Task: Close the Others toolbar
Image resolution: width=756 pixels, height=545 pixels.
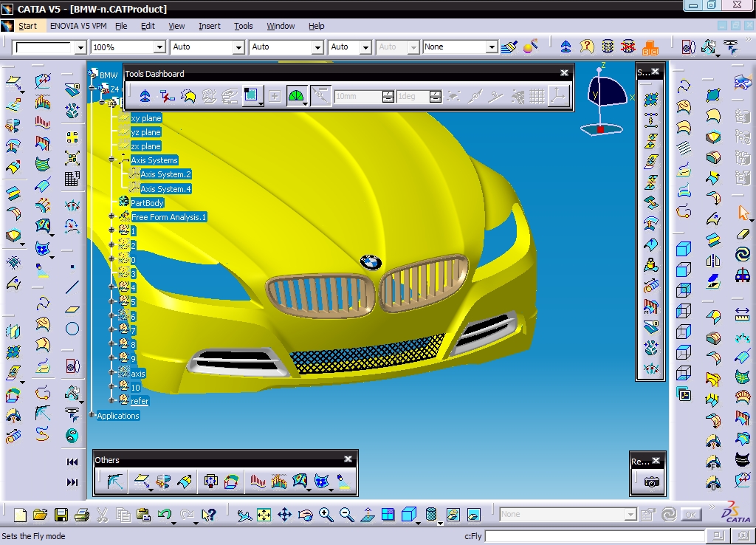Action: coord(348,459)
